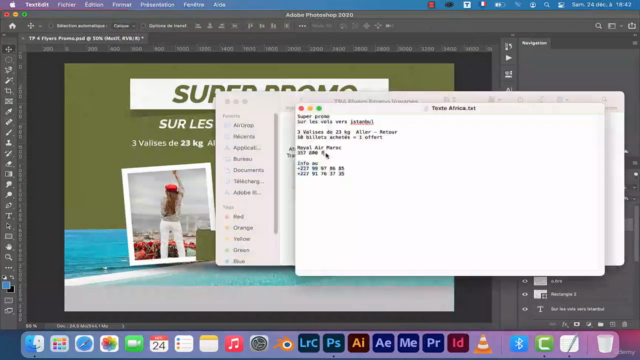Select the Crop tool
The image size is (640, 360).
[x=9, y=91]
